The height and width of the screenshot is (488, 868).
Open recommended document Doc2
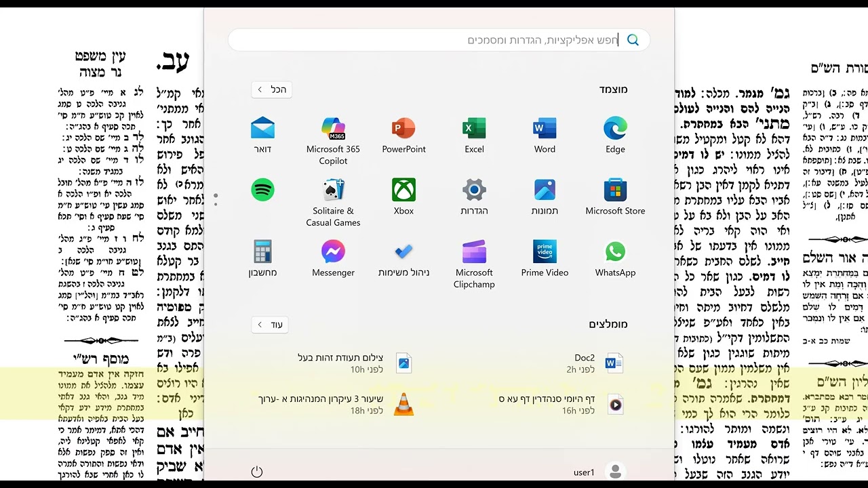point(594,363)
